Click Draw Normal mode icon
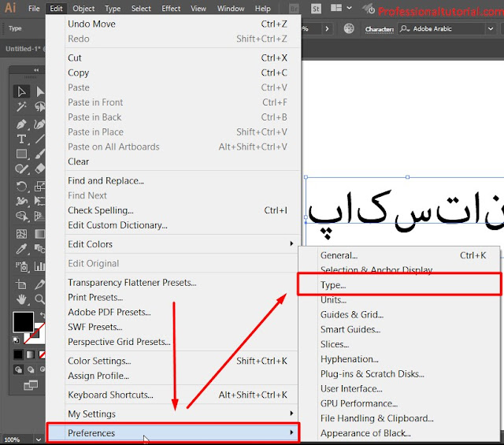Viewport: 504px width, 445px height. [x=18, y=369]
